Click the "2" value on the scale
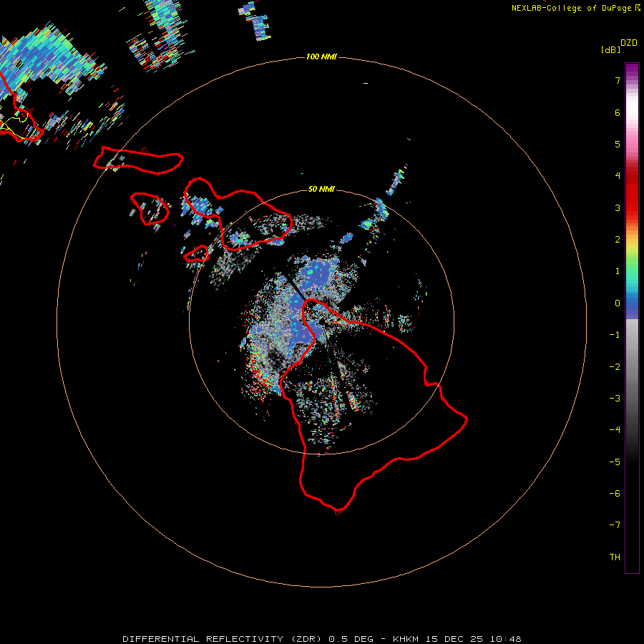This screenshot has height=644, width=644. 618,240
